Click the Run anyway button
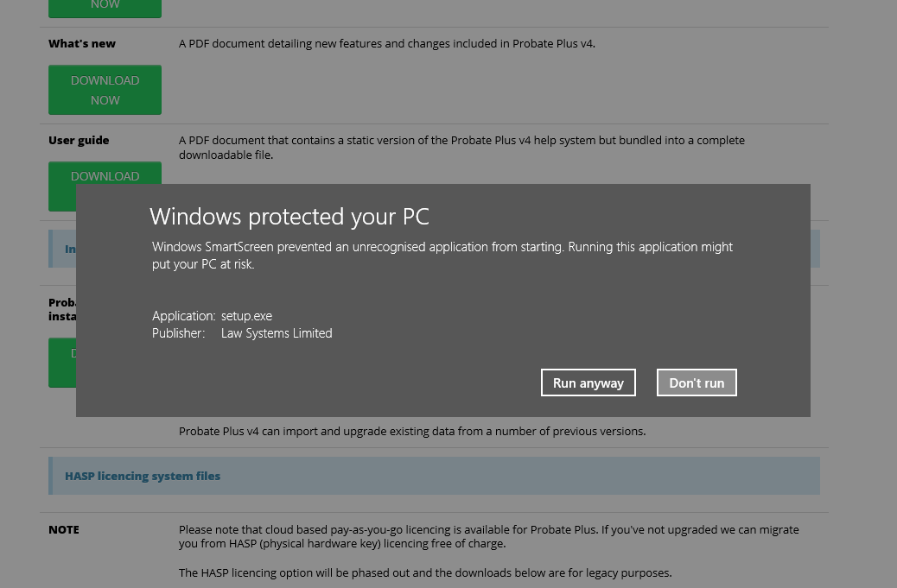 (x=588, y=383)
